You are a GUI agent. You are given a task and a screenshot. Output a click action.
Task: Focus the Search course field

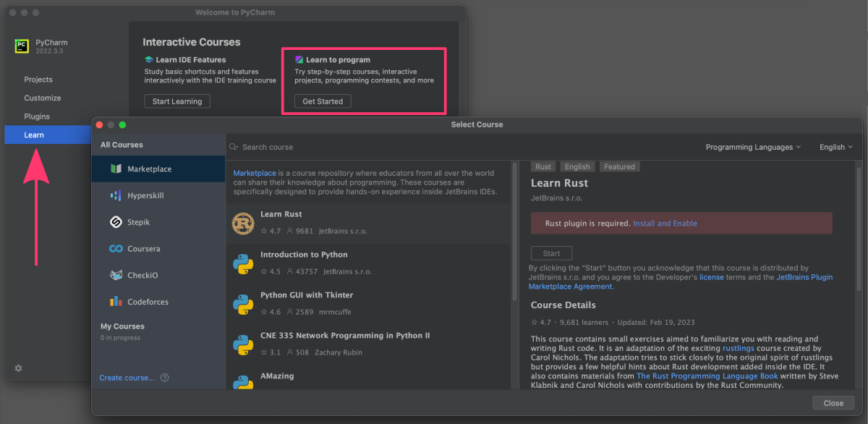(369, 147)
